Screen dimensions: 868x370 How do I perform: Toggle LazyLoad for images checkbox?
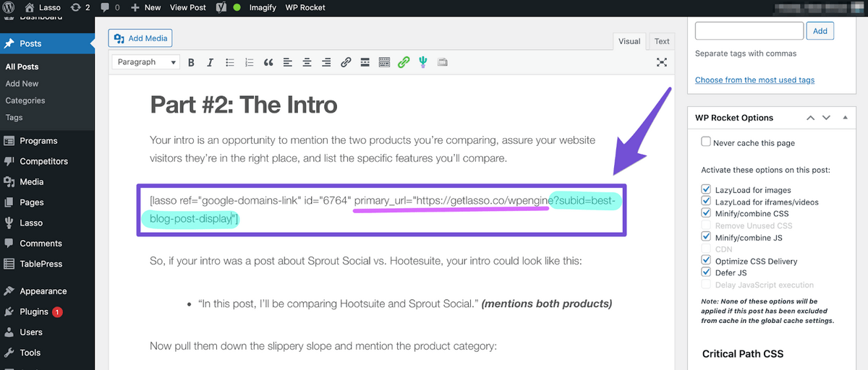[706, 190]
